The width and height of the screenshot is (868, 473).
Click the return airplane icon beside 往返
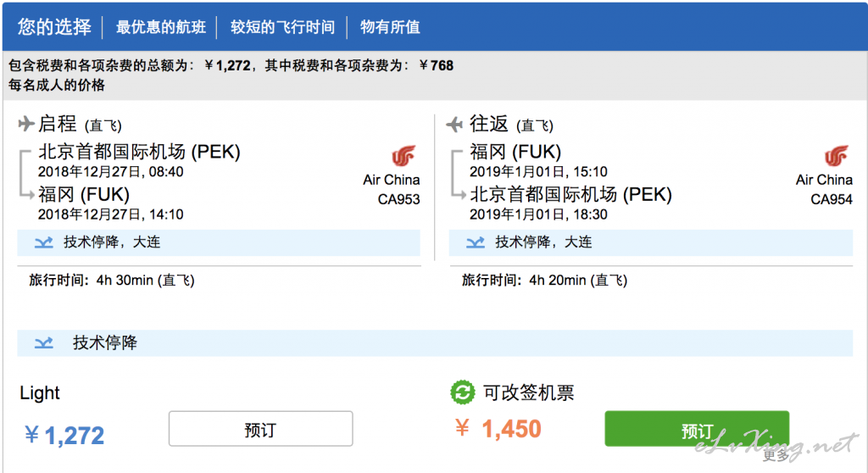[454, 124]
